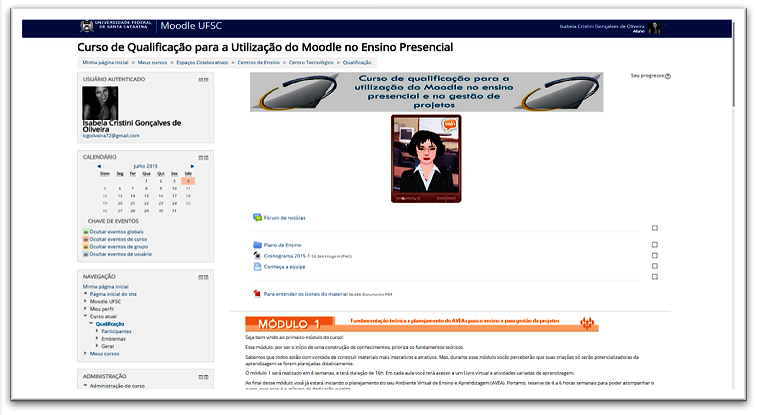Image resolution: width=759 pixels, height=415 pixels.
Task: Hide the Calendário block
Action: tap(201, 157)
